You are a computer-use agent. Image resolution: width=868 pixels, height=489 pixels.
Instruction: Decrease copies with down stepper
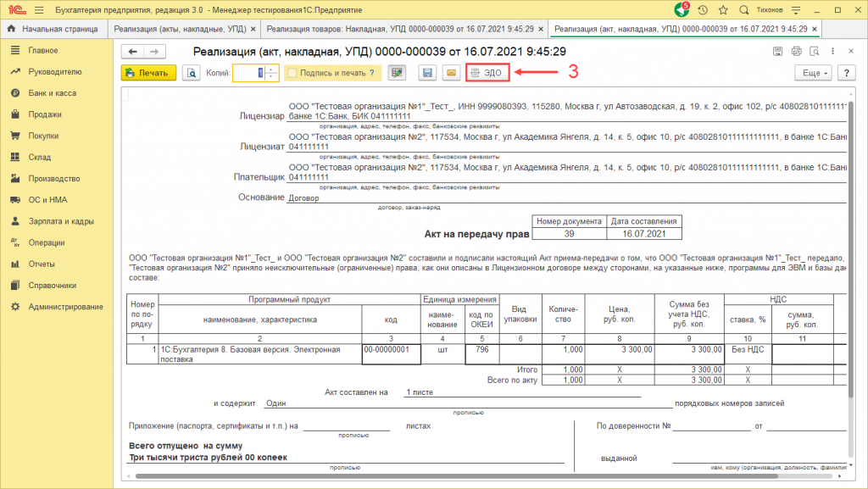[x=271, y=76]
